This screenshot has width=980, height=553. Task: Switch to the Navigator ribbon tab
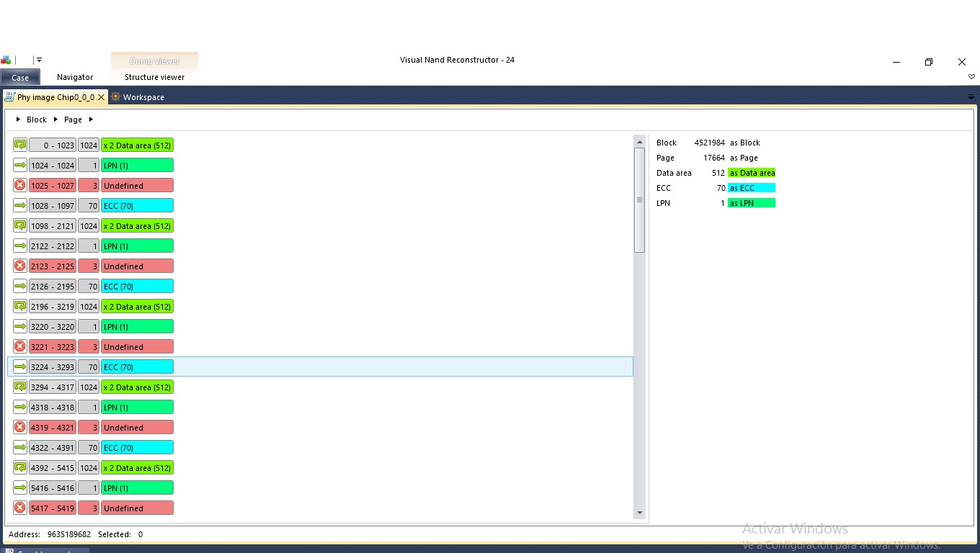pos(75,77)
